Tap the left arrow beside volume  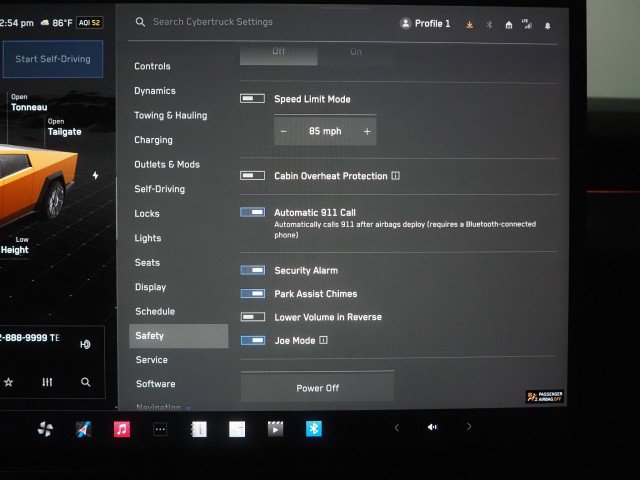(397, 427)
